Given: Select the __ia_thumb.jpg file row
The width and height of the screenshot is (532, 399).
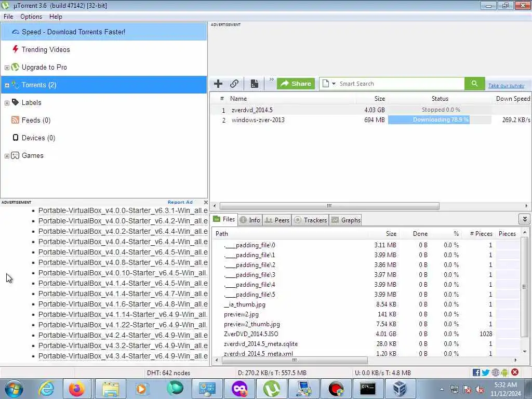Looking at the screenshot, I should pos(366,304).
